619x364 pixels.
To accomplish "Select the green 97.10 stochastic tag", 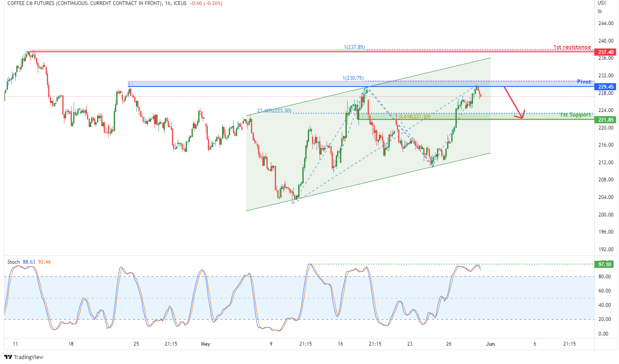I will click(x=605, y=264).
